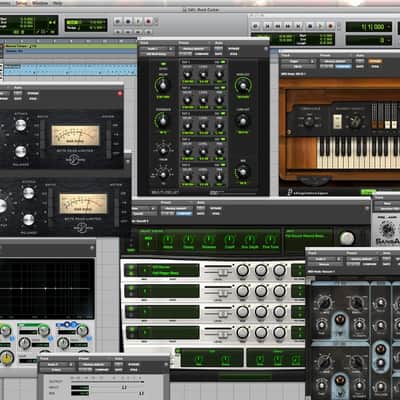The height and width of the screenshot is (400, 400).
Task: Click the blue Compare button in Xpand header
Action: click(184, 213)
